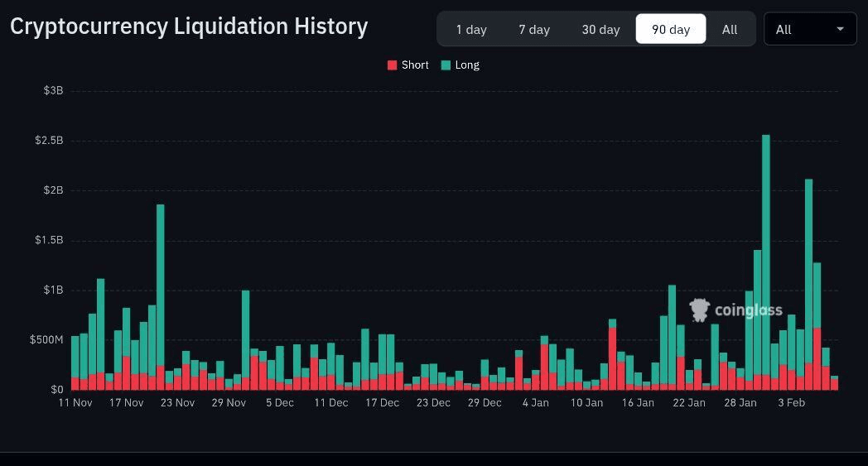Switch to the 1 day range

pos(471,29)
